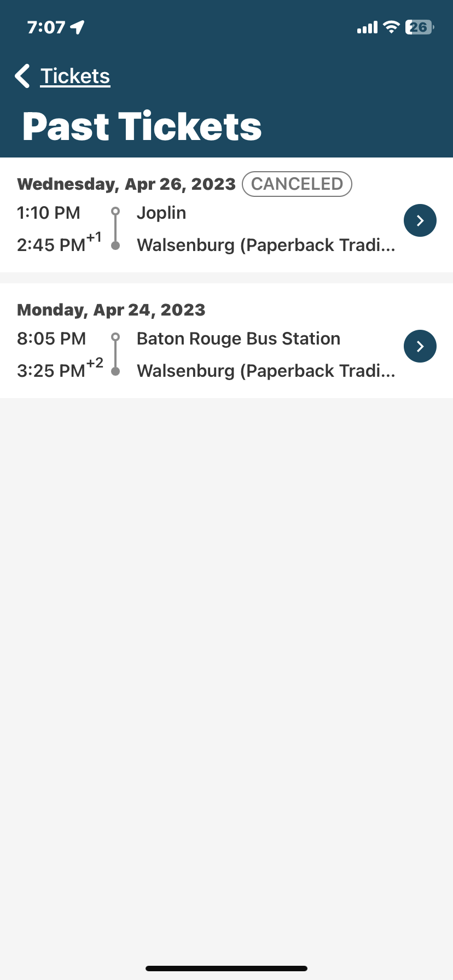This screenshot has height=980, width=453.
Task: Tap the Wi-Fi status icon
Action: point(391,27)
